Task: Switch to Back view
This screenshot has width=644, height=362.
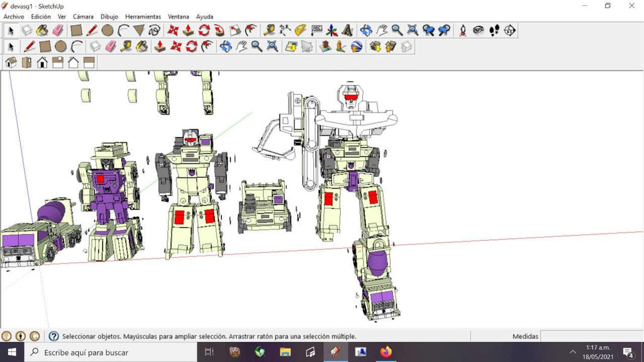Action: (74, 62)
